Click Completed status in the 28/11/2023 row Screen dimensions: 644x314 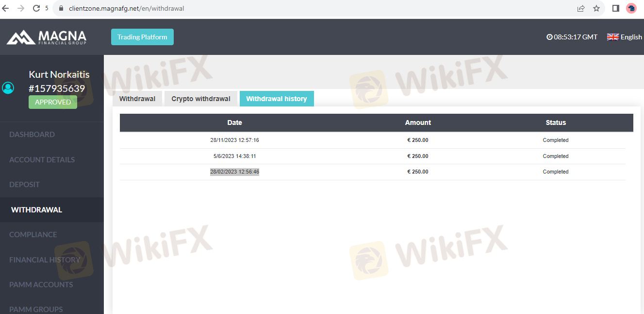point(556,140)
